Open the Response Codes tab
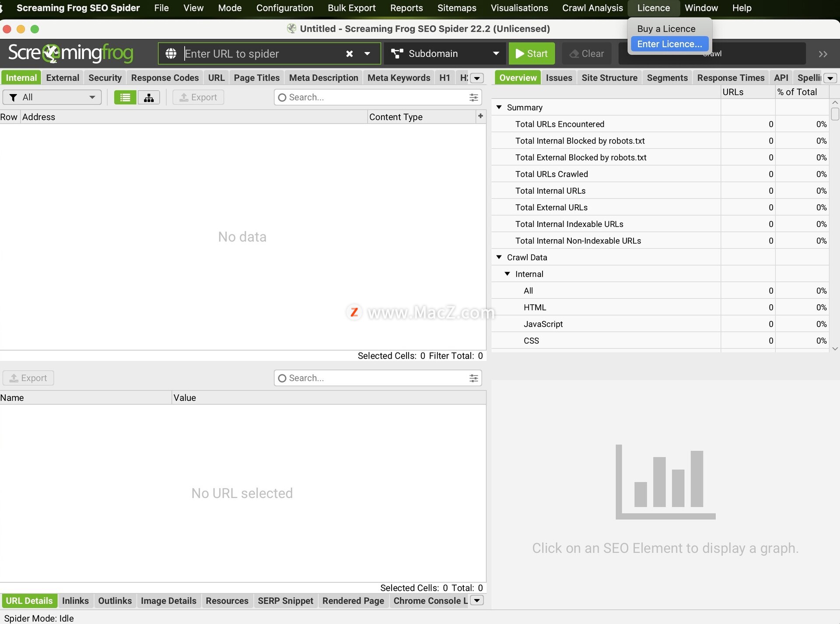 (x=165, y=78)
